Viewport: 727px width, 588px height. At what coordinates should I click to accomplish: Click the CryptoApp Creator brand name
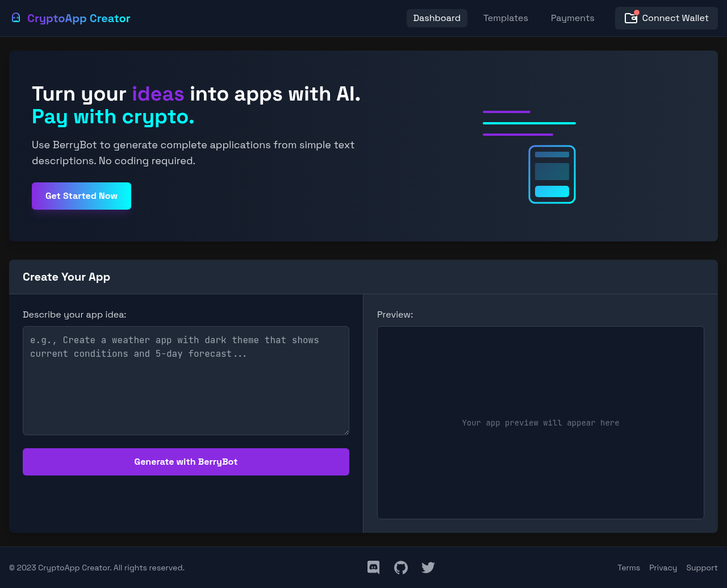(78, 18)
